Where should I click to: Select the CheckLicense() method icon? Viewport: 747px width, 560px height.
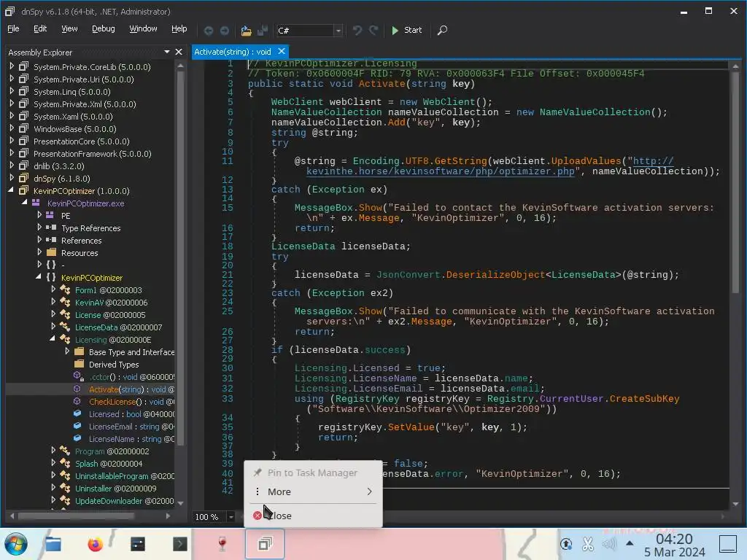click(x=77, y=401)
